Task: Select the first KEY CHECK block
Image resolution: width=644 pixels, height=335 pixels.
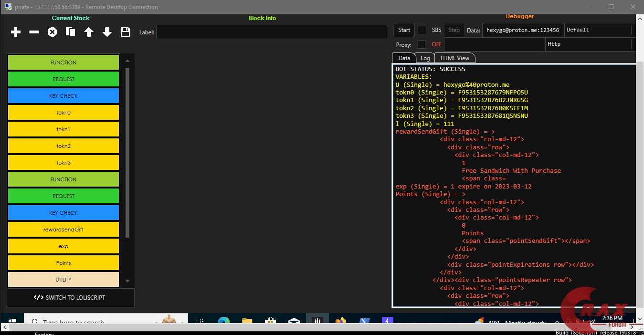Action: tap(63, 96)
